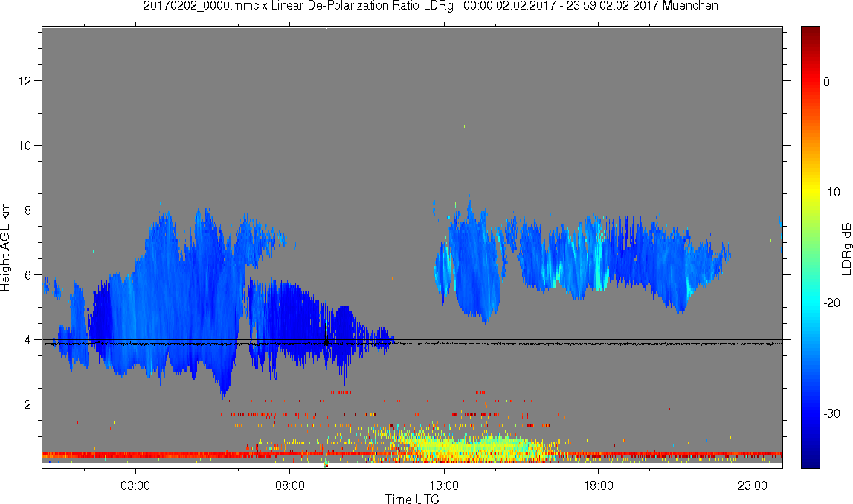853x504 pixels.
Task: Click the 23:00 time tick label
Action: [x=753, y=485]
